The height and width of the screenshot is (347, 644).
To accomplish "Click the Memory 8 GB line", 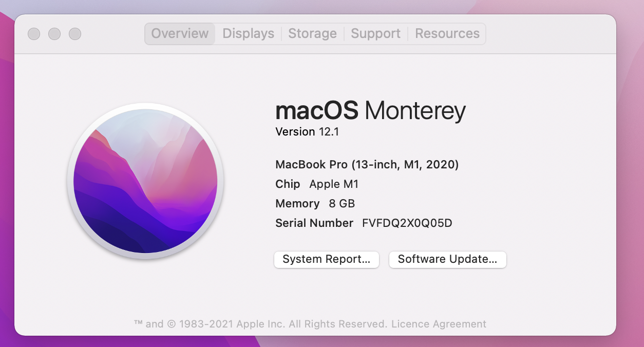I will 315,203.
